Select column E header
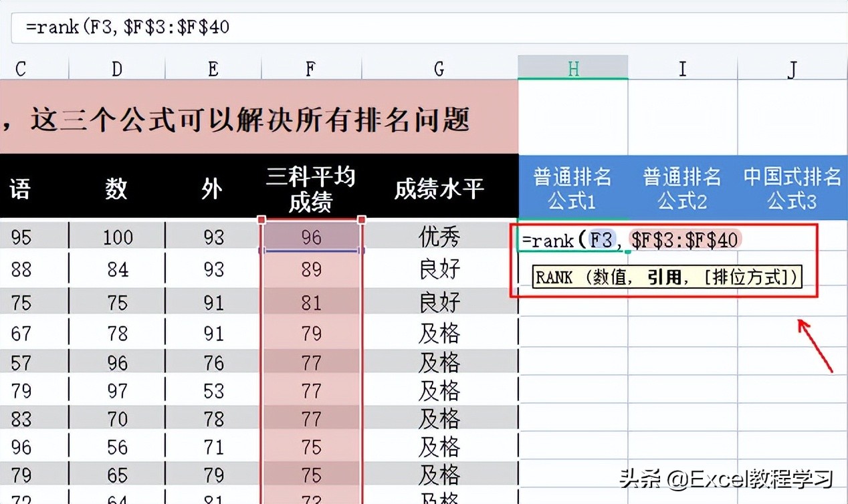848x504 pixels. pyautogui.click(x=213, y=68)
